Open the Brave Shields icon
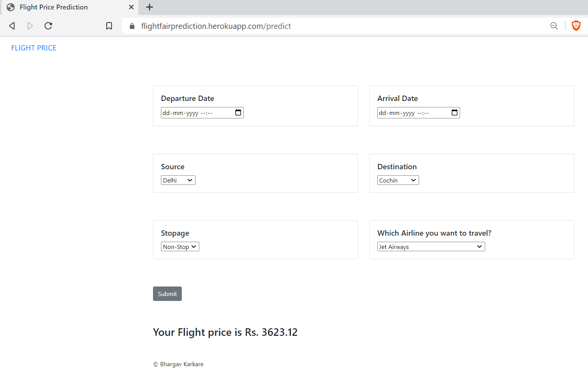 (x=576, y=25)
